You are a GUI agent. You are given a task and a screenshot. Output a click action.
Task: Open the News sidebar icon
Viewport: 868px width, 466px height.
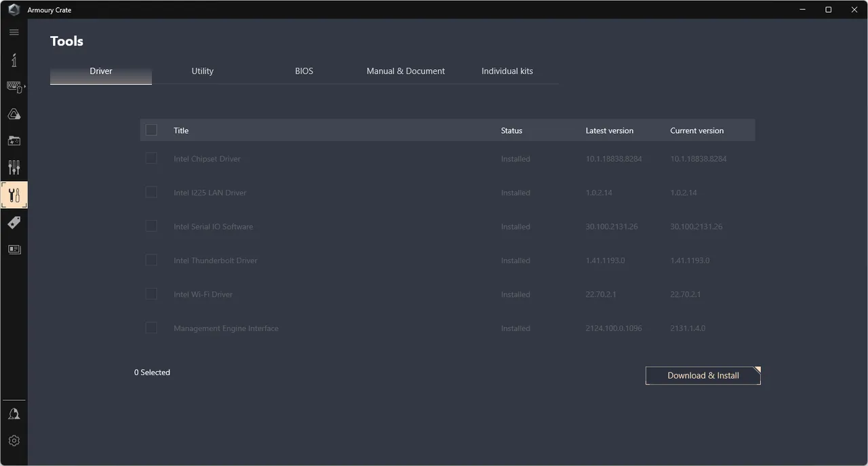[x=14, y=250]
